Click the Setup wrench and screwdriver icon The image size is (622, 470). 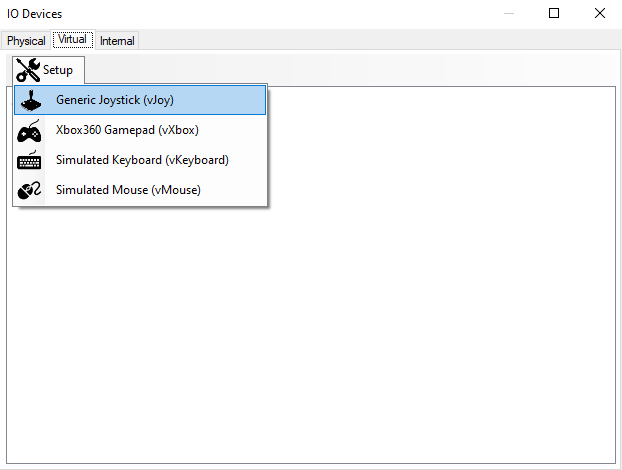28,70
